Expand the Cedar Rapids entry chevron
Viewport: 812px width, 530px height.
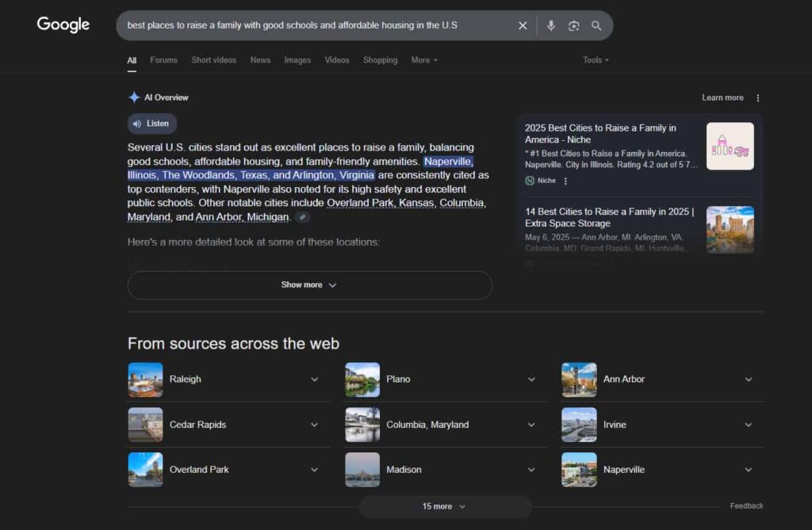tap(314, 425)
